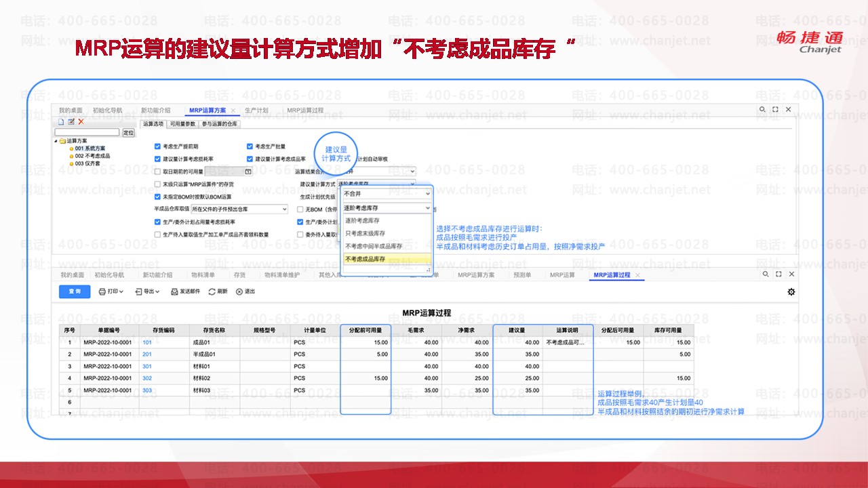
Task: Select 只考虑末级库存 option
Action: 387,234
